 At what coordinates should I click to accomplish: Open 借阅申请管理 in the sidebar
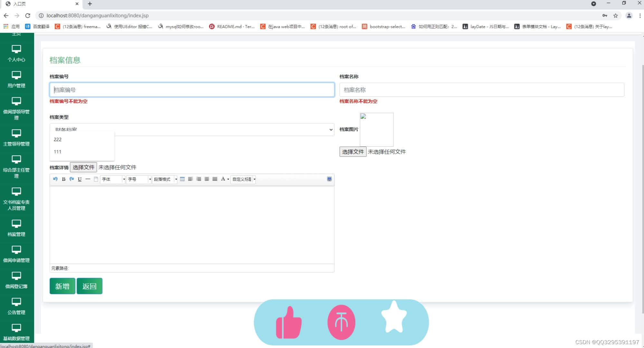coord(16,254)
